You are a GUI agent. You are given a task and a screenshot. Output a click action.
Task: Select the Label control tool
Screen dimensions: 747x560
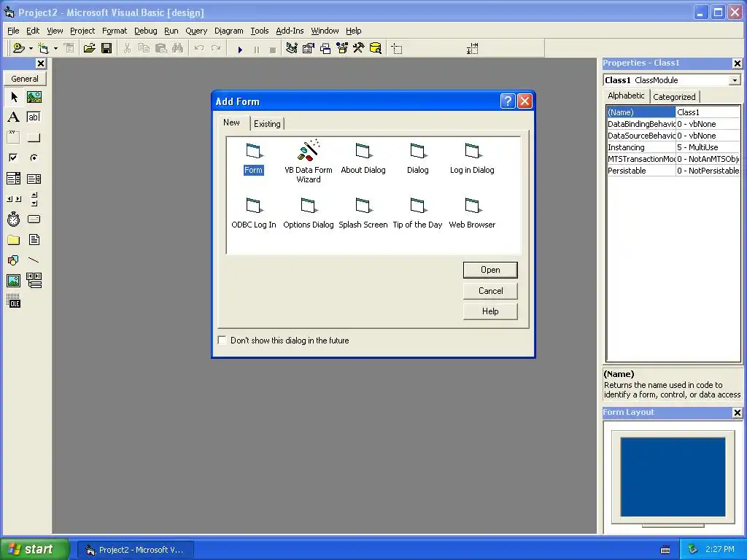tap(13, 117)
